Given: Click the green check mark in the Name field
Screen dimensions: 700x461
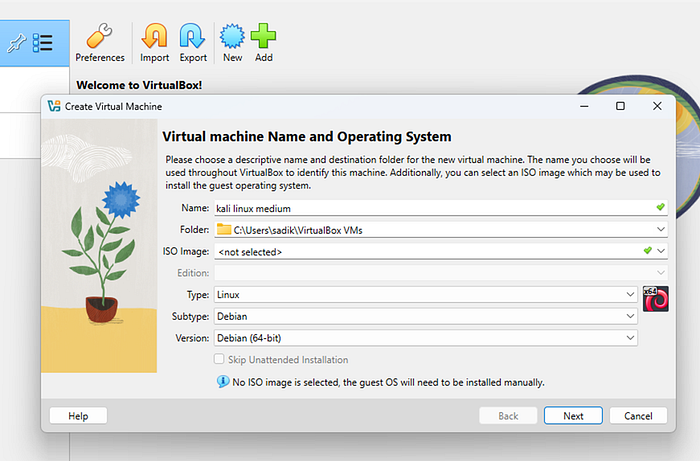Looking at the screenshot, I should coord(660,207).
